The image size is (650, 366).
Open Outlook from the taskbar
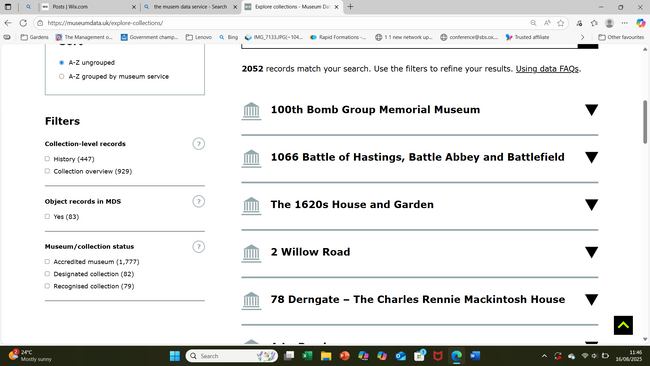400,356
